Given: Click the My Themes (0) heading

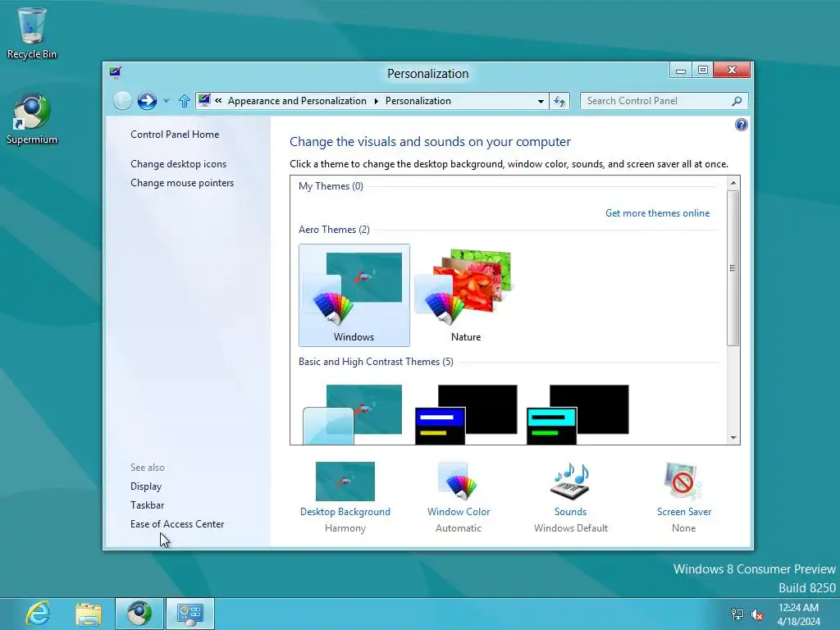Looking at the screenshot, I should point(331,186).
